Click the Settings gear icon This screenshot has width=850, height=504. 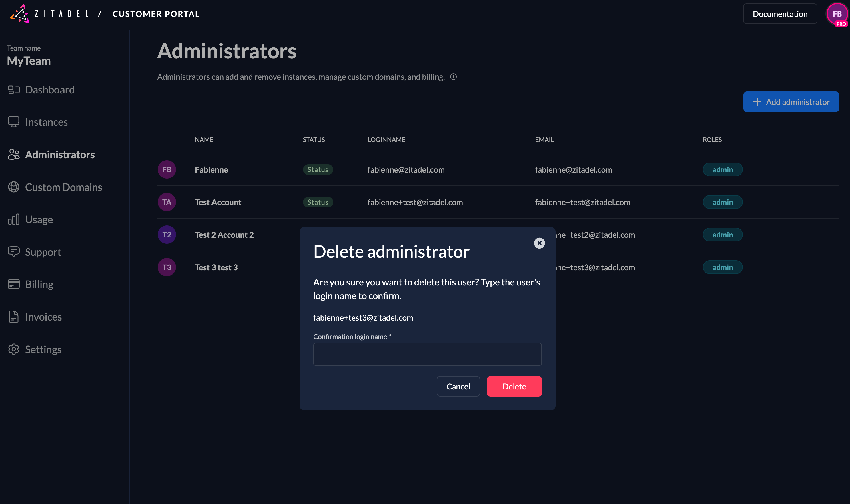click(14, 349)
